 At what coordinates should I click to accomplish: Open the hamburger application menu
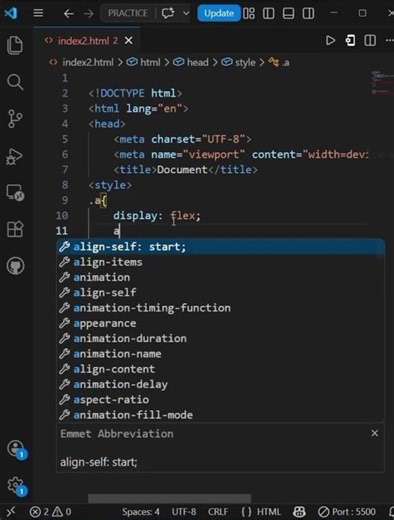(x=38, y=13)
